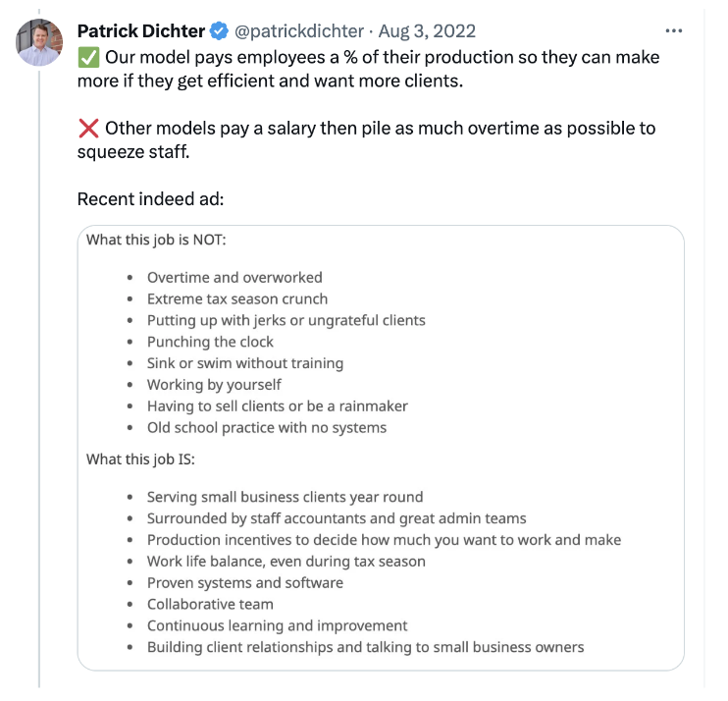
Task: Click the tweet's first sentence about production pay
Action: click(368, 70)
